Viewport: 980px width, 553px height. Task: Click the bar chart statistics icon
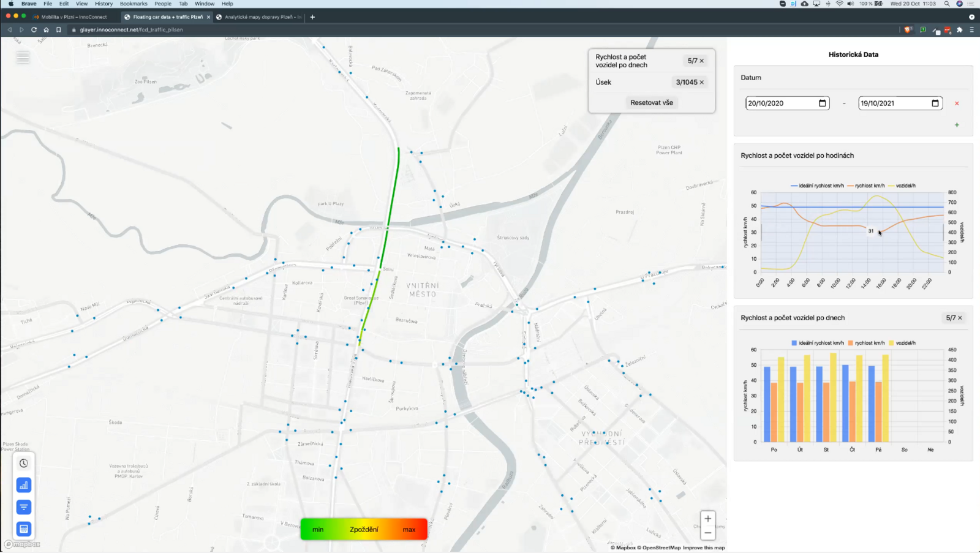tap(23, 485)
